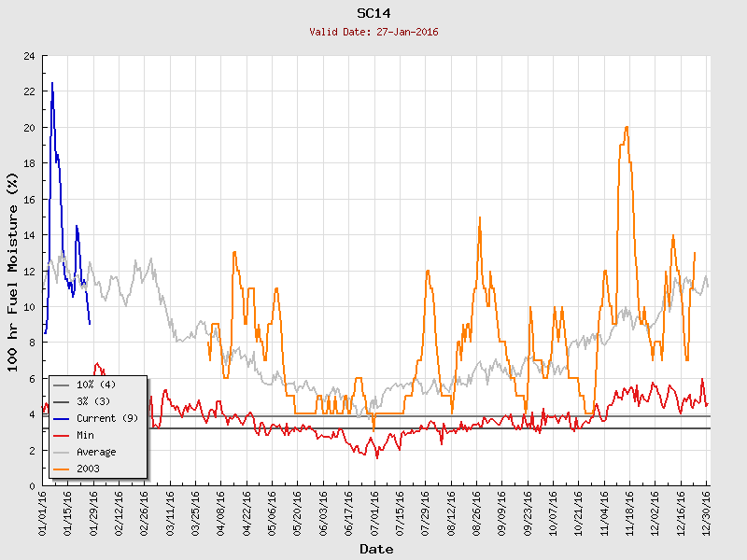Click the "100 hr Fuel Moisture (%)" axis label

(13, 271)
